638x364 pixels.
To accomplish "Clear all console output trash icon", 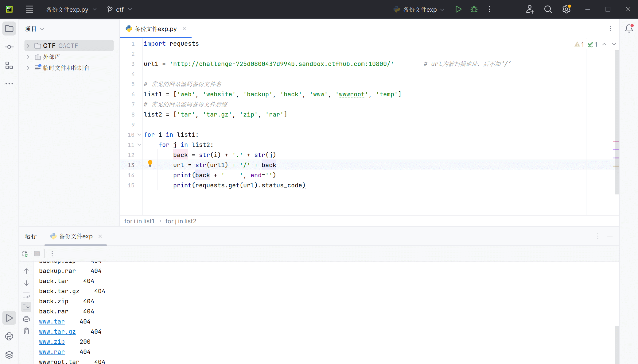I will point(26,331).
